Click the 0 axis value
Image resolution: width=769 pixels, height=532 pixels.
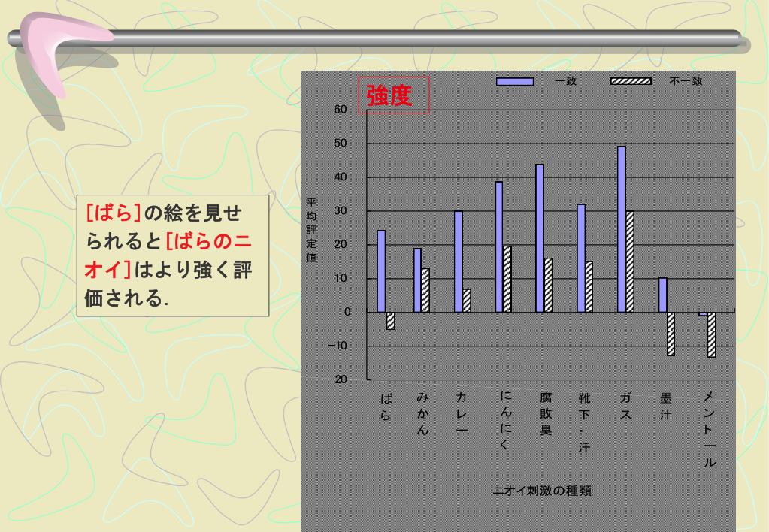348,312
